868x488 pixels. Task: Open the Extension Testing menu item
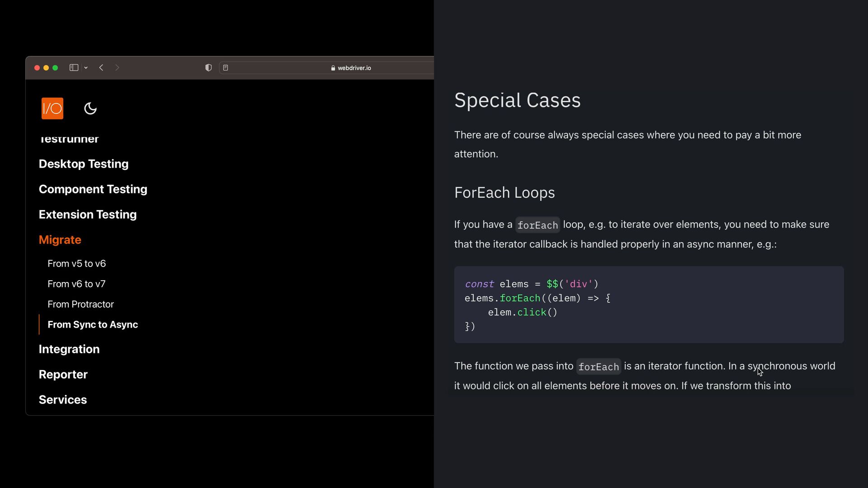[88, 214]
